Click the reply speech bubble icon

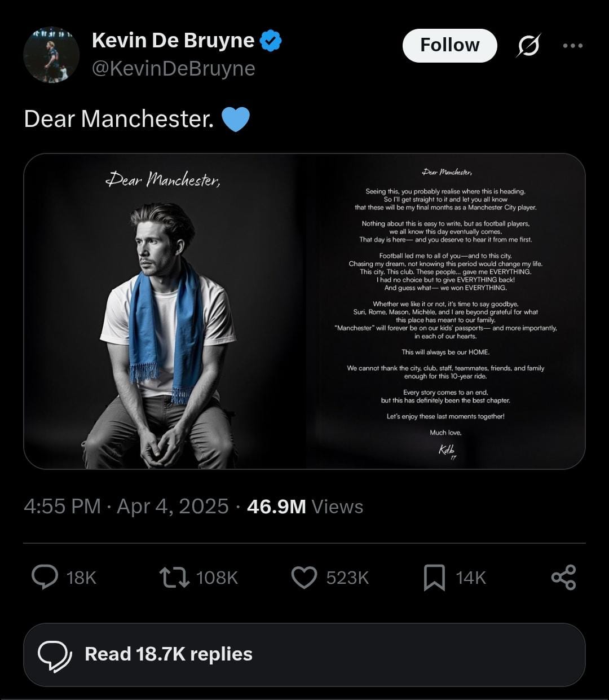click(45, 577)
